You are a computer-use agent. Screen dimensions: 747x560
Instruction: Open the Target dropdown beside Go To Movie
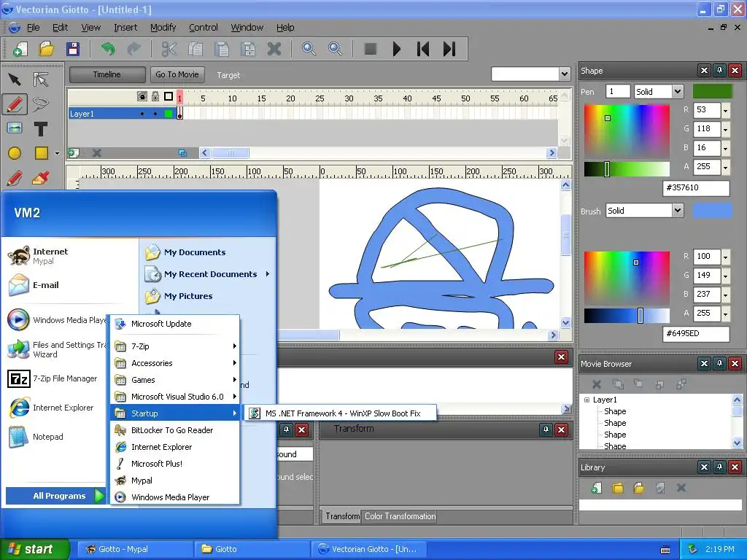564,74
